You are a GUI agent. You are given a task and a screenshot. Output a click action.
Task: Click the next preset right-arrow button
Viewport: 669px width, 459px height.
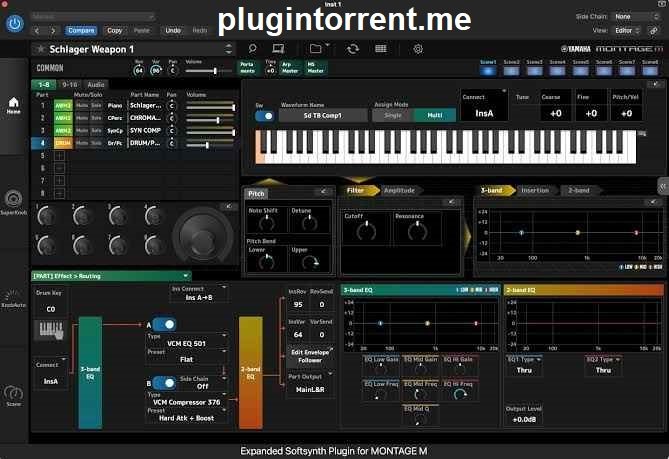point(53,31)
